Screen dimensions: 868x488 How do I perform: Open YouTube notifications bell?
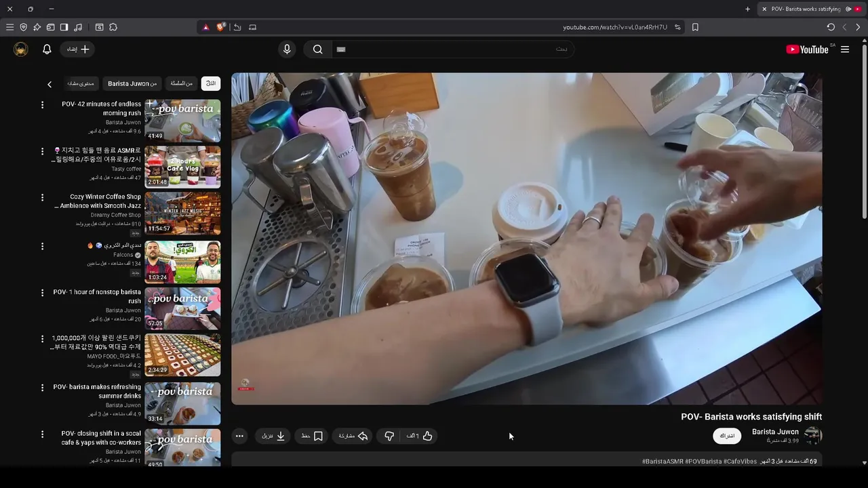(x=47, y=49)
